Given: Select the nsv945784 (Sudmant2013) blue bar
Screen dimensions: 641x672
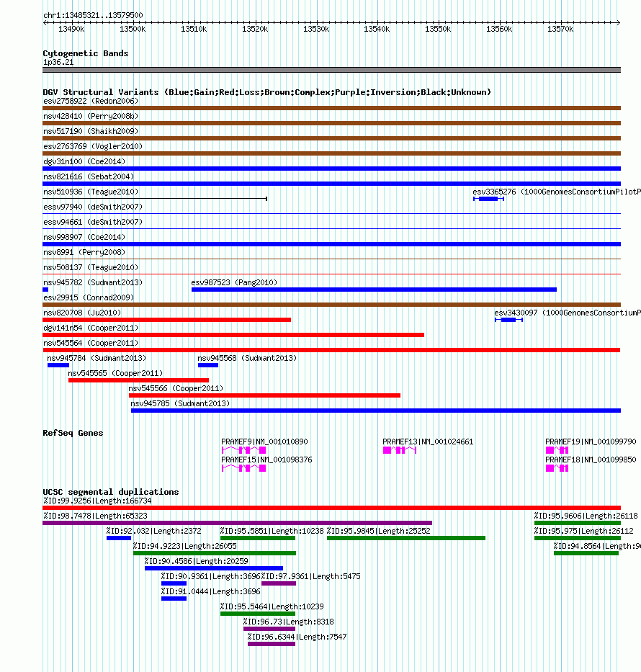Looking at the screenshot, I should click(x=58, y=365).
